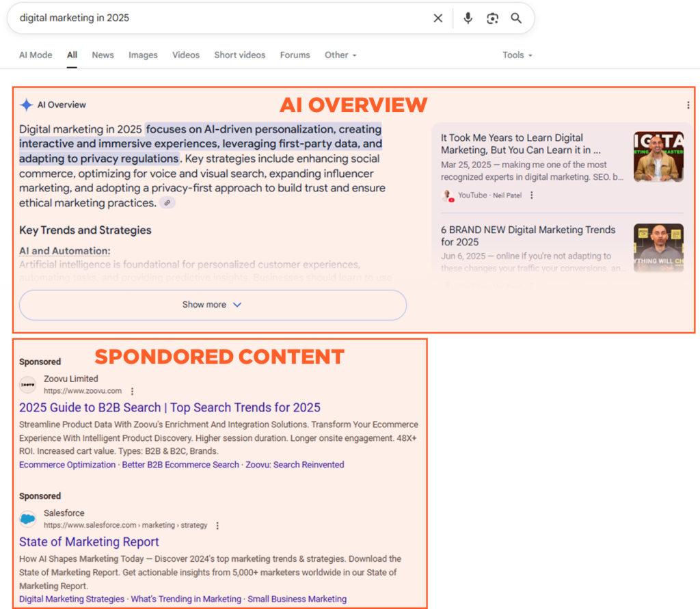Image resolution: width=700 pixels, height=609 pixels.
Task: Click the Ecommerce Optimization sitelink
Action: (67, 465)
